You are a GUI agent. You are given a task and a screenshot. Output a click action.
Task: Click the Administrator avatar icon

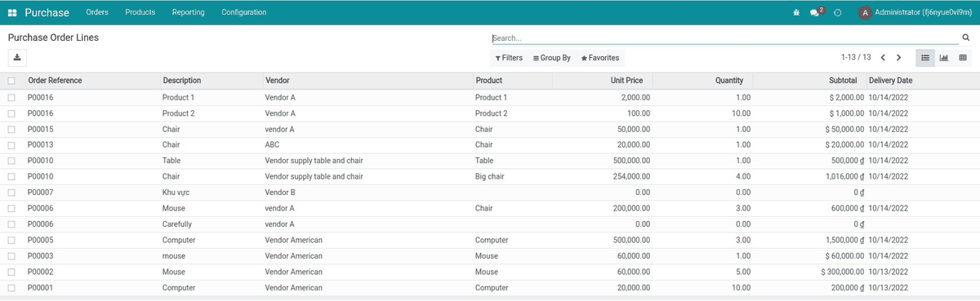865,13
